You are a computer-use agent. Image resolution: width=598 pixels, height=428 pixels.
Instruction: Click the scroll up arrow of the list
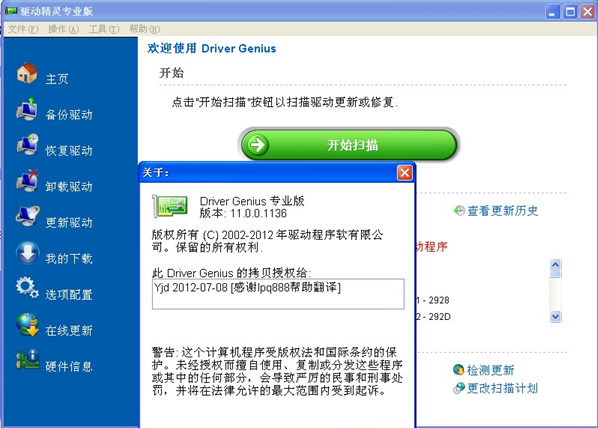click(555, 264)
